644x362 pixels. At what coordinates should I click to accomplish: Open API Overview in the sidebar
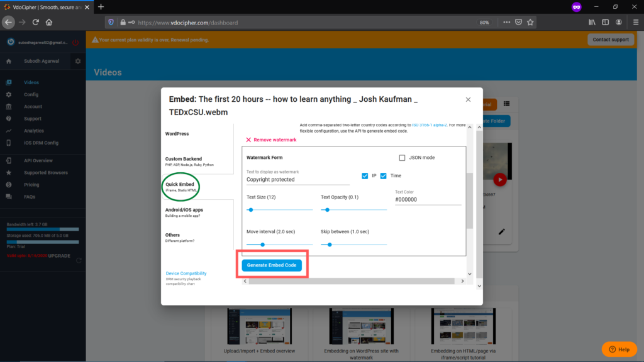38,160
